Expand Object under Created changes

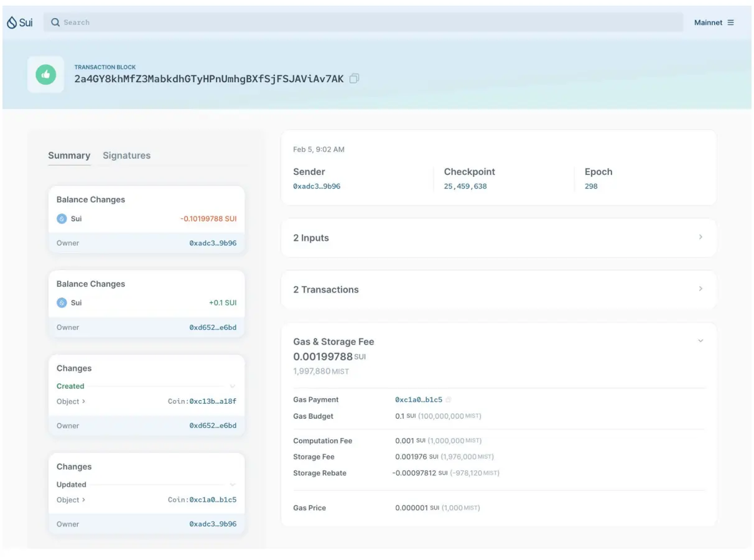click(71, 401)
